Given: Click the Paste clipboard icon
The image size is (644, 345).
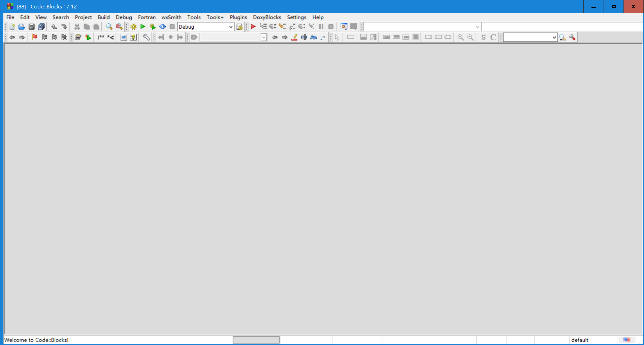Looking at the screenshot, I should click(96, 27).
